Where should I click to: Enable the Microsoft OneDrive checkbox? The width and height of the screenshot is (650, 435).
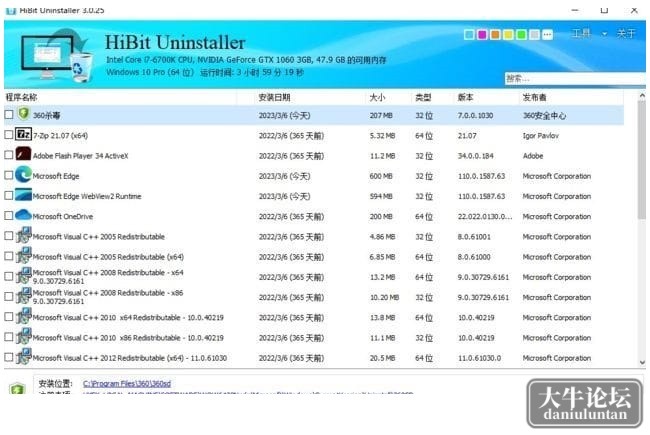(x=9, y=216)
